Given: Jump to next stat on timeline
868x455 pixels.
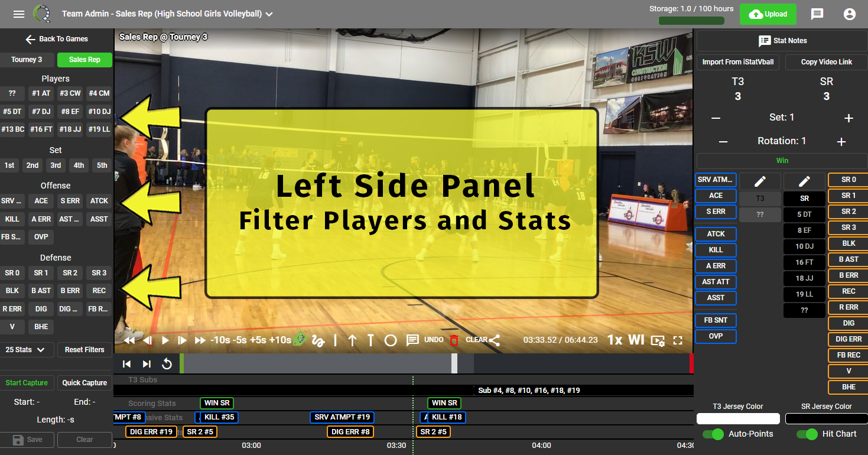Looking at the screenshot, I should [147, 364].
